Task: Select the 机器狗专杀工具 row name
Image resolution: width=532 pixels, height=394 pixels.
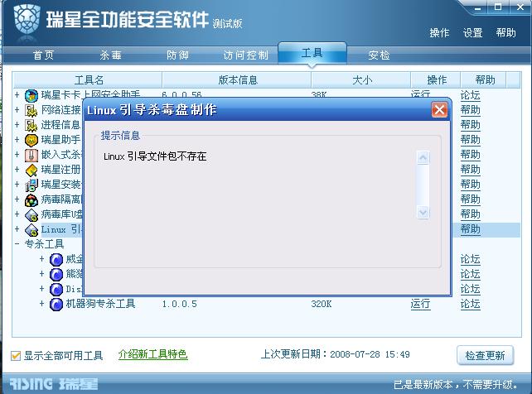Action: (100, 304)
